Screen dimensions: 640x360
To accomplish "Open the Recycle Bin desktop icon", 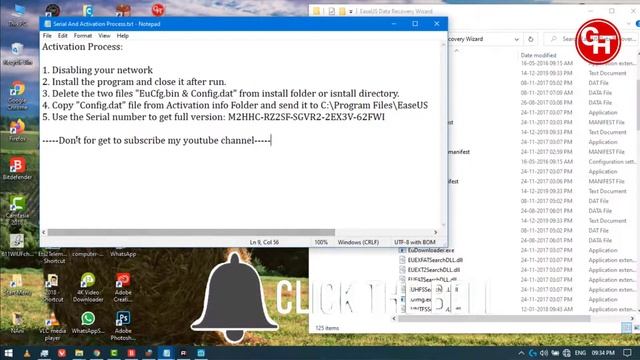I will 17,54.
